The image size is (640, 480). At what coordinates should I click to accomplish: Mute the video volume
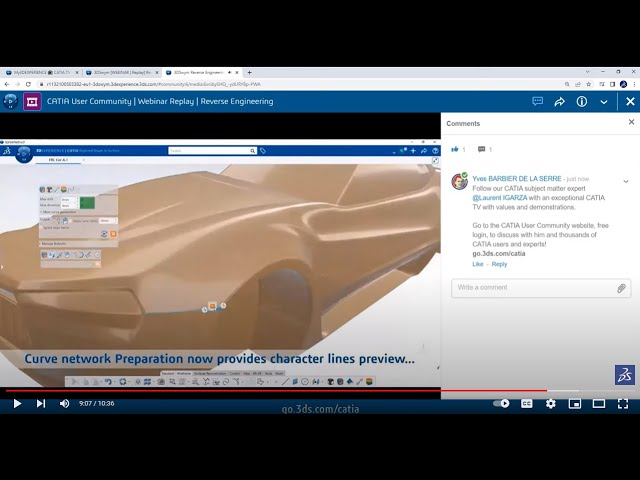click(x=64, y=404)
